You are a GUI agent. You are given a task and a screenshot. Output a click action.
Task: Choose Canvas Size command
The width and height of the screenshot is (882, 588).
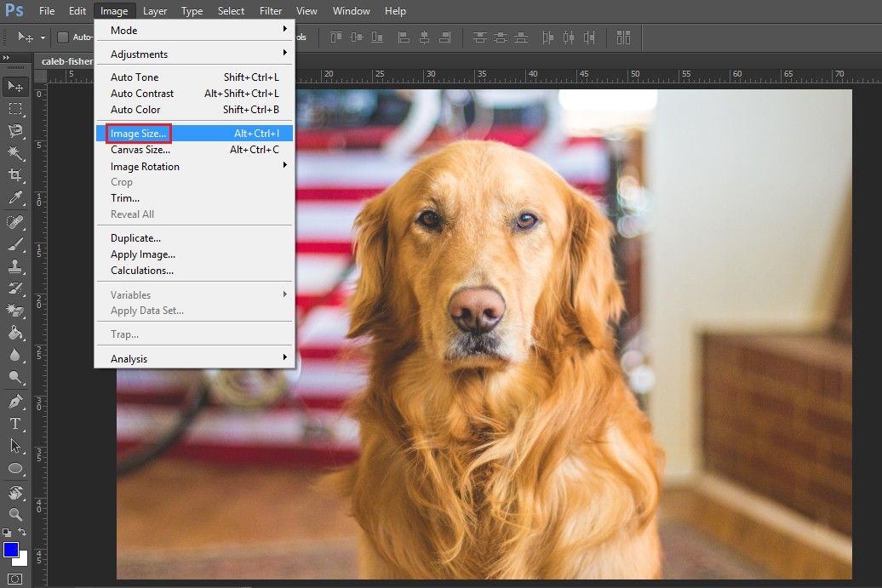[140, 150]
